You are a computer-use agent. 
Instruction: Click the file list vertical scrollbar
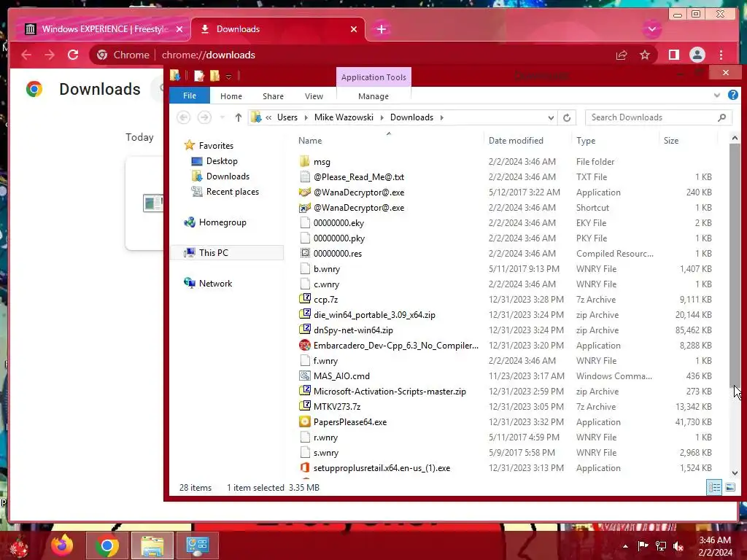pos(735,264)
